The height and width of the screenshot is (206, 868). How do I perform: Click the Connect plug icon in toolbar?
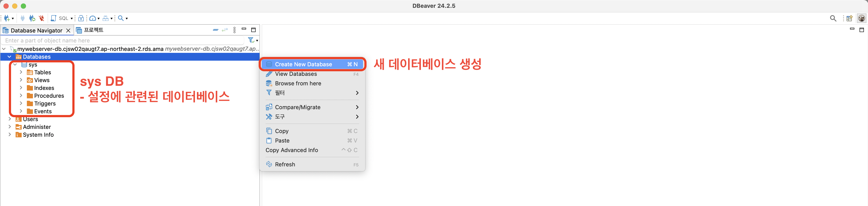click(23, 18)
